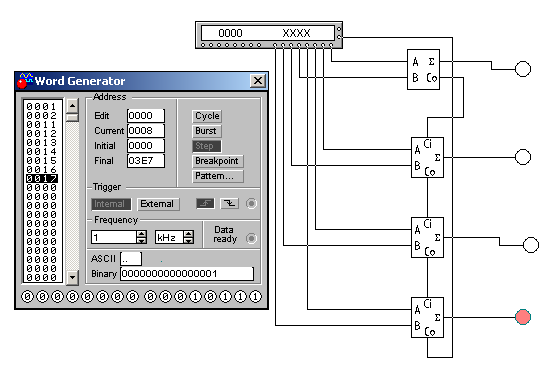The height and width of the screenshot is (368, 552).
Task: Increase the frequency value
Action: tap(142, 234)
